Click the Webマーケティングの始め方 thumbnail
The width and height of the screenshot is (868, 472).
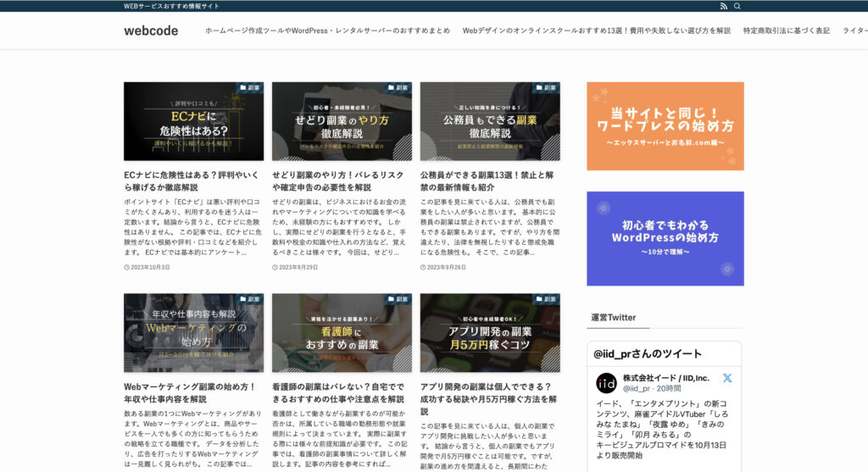(x=193, y=333)
